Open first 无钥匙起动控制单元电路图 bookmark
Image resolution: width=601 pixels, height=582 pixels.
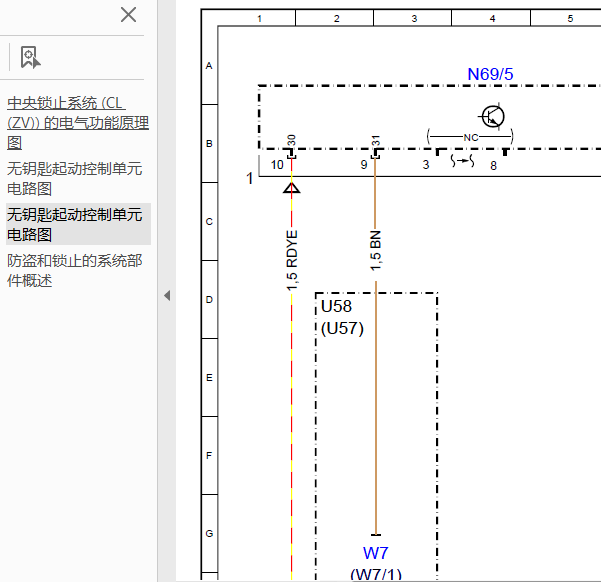(x=75, y=179)
